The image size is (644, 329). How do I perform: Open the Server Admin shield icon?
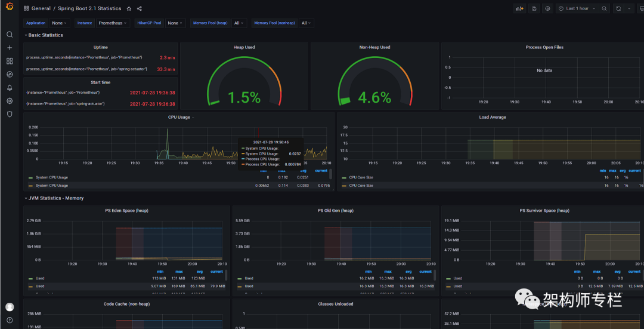coord(10,114)
